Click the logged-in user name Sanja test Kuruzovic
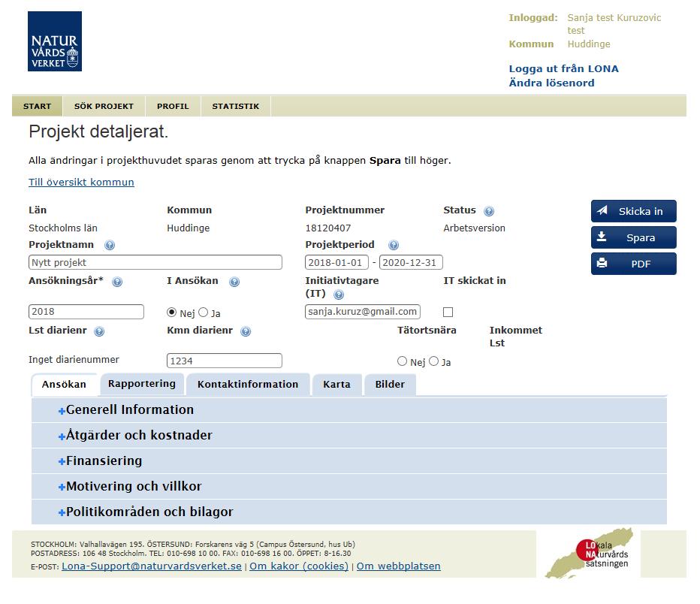The width and height of the screenshot is (700, 604). point(614,24)
